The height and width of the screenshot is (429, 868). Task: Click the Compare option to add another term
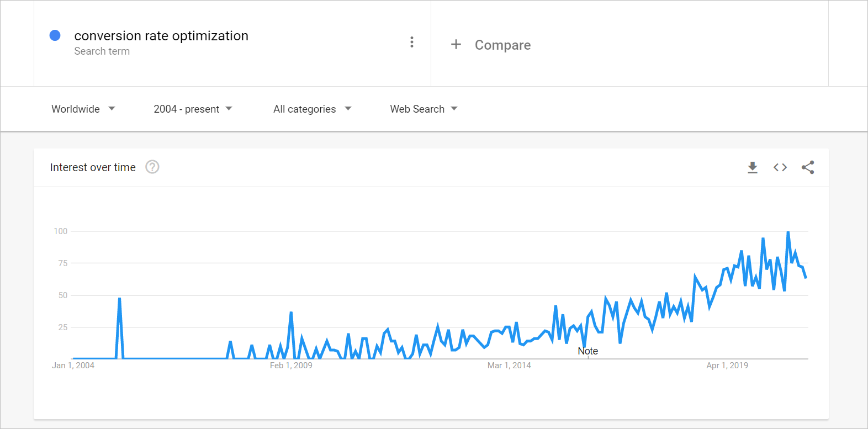tap(502, 45)
